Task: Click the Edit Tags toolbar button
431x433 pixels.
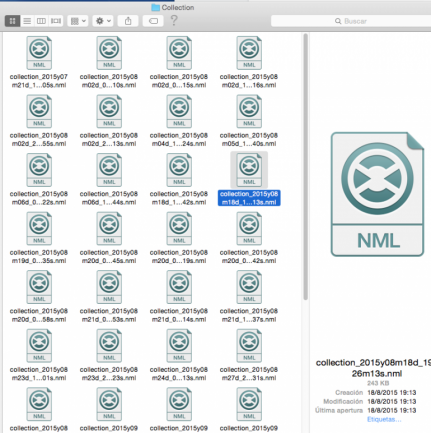Action: coord(153,21)
